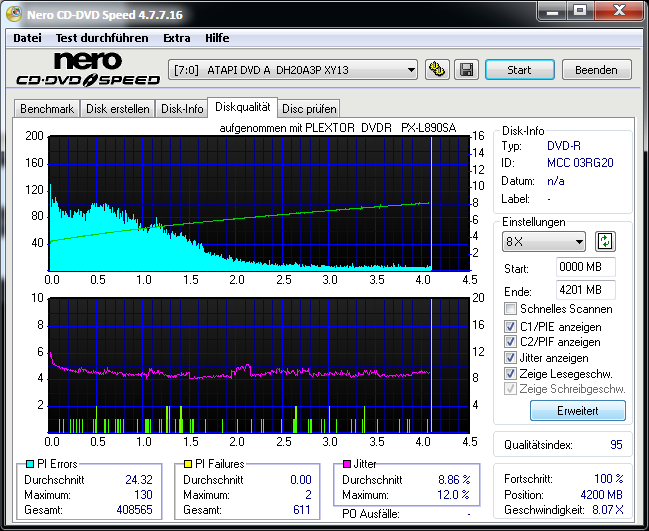Click PI Errors Gesamt value 408565
This screenshot has width=649, height=531.
point(135,509)
